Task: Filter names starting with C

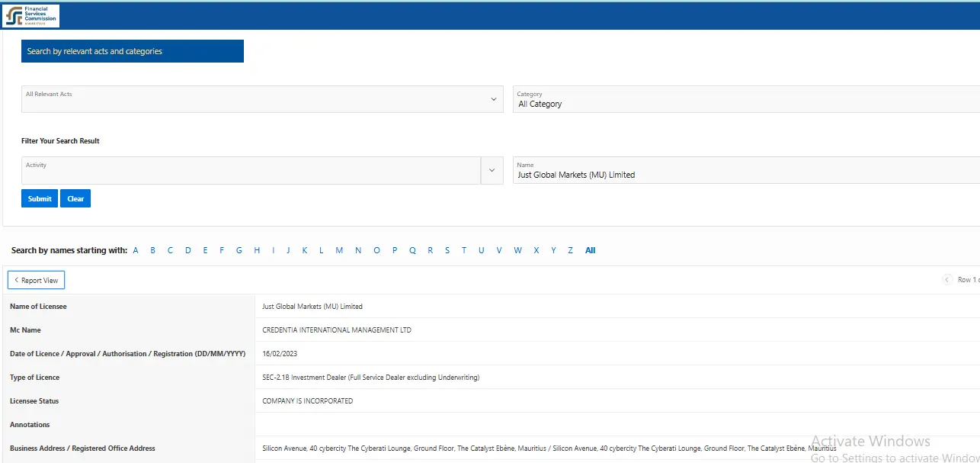Action: [170, 250]
